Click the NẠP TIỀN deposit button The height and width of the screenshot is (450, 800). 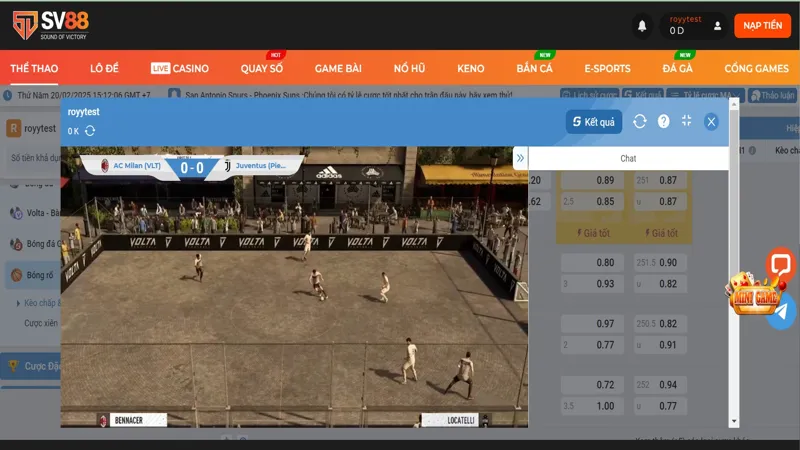point(762,26)
